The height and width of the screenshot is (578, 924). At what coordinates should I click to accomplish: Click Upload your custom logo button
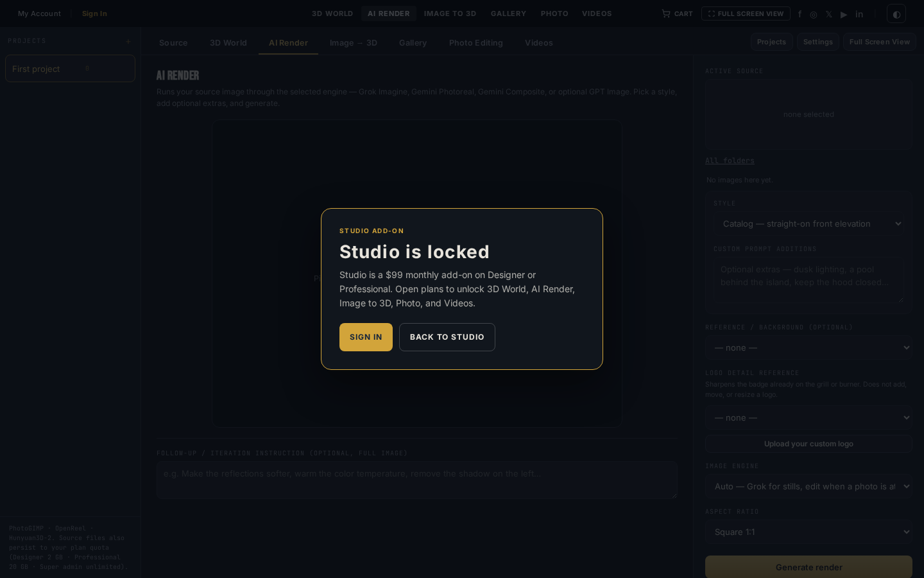[809, 444]
